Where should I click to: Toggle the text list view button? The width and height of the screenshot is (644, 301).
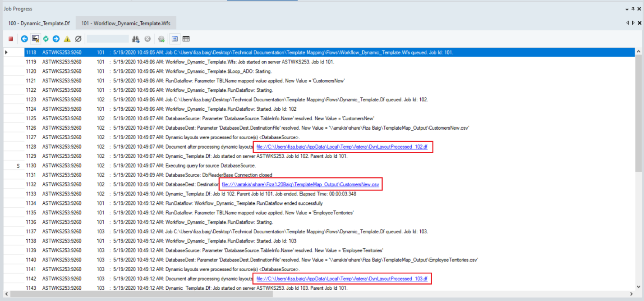coord(175,39)
